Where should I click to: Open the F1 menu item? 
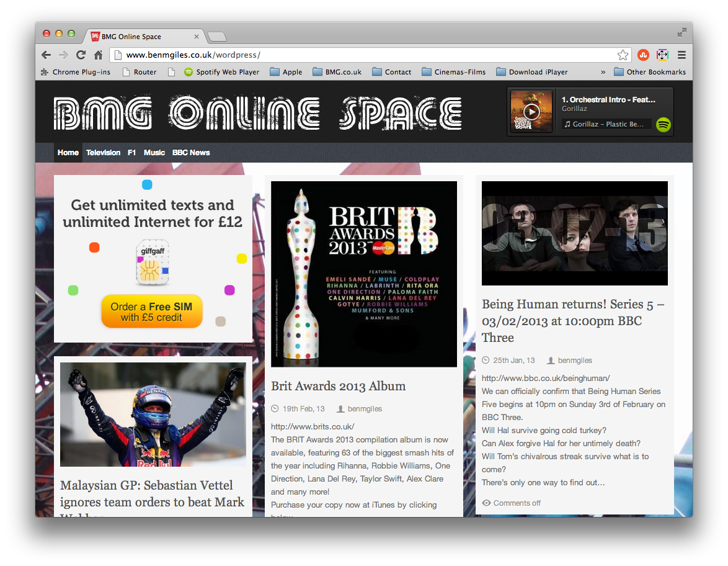132,153
